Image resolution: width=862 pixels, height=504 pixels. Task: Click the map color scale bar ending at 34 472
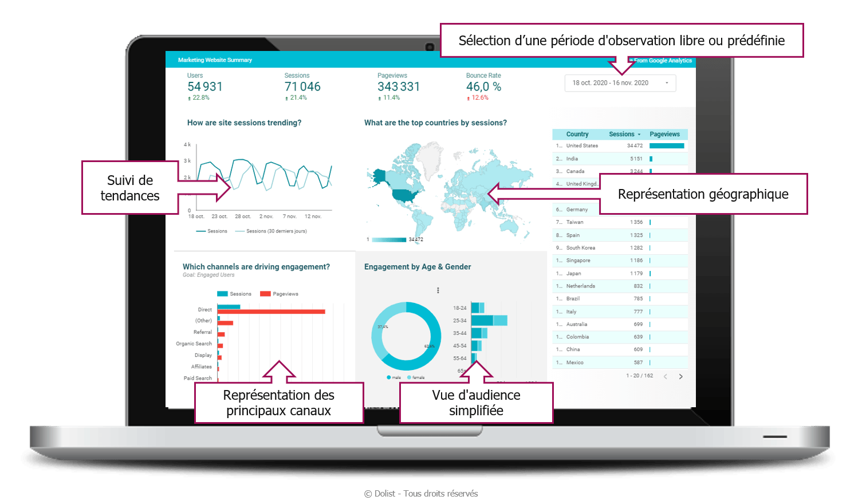(389, 239)
